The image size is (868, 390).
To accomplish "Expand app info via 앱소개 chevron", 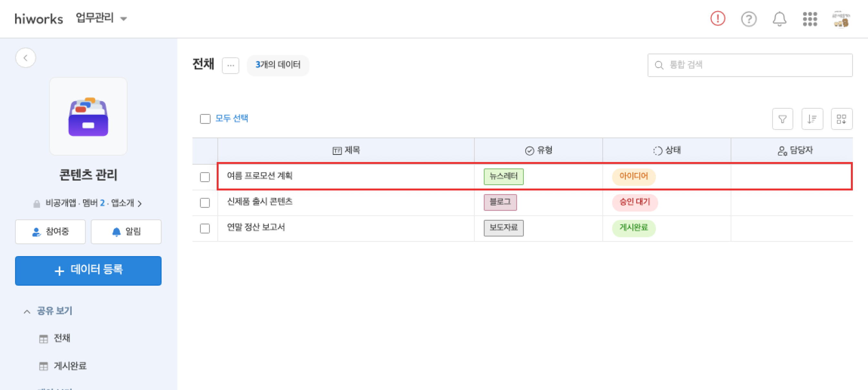I will click(x=139, y=203).
